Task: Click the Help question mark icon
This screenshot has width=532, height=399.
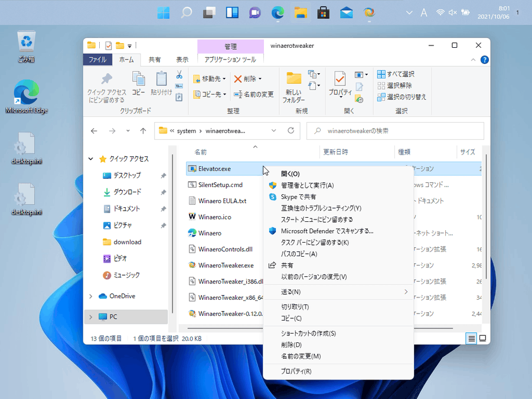Action: point(485,60)
